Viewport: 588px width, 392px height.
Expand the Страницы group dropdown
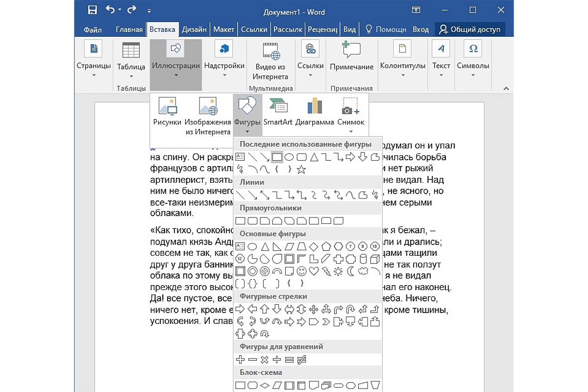point(94,59)
